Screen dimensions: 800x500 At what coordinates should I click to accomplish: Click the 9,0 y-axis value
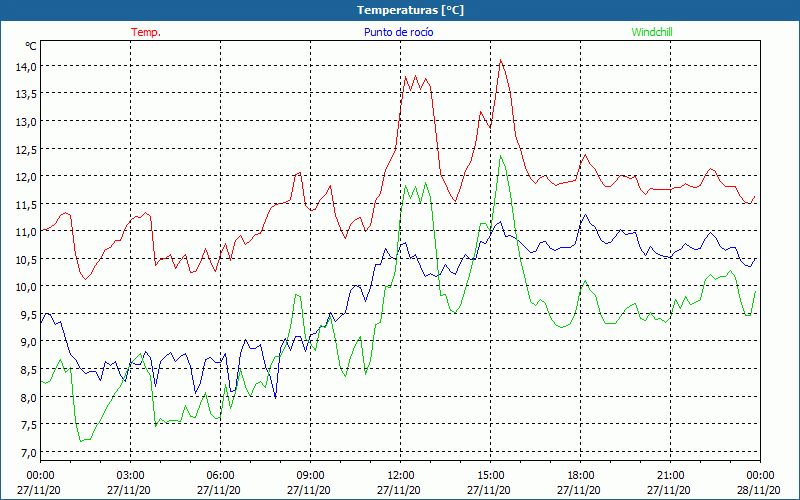[x=28, y=342]
